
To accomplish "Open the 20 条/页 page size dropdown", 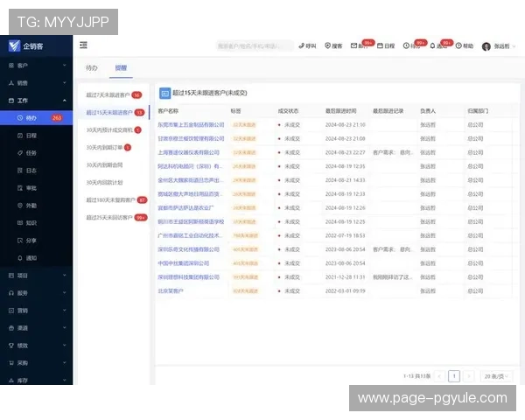I will pos(496,376).
